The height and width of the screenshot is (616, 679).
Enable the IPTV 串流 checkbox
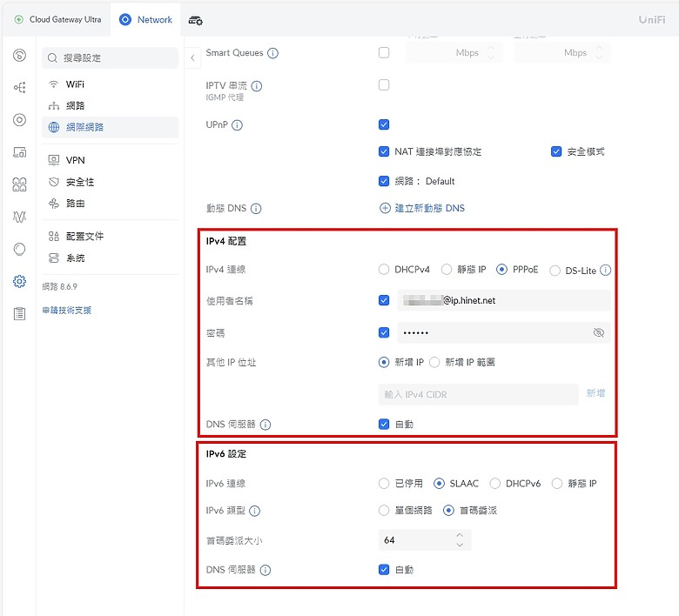click(x=384, y=85)
